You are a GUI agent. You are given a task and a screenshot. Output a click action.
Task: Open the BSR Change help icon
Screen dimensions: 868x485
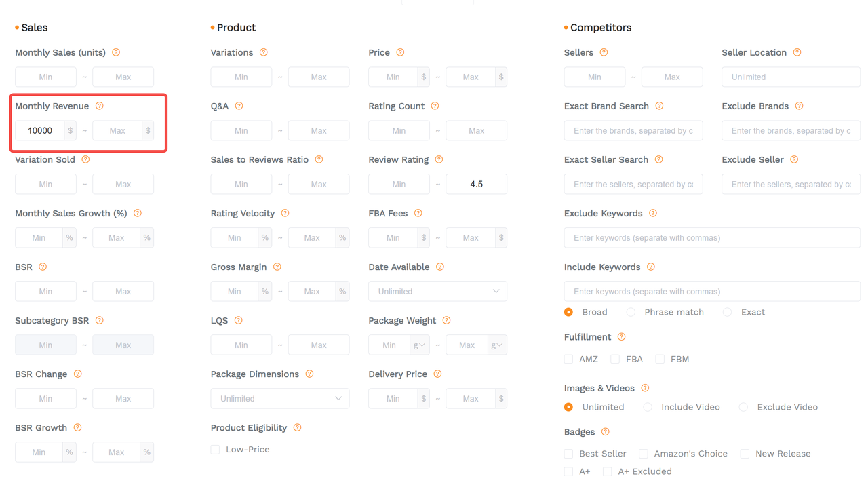coord(77,374)
